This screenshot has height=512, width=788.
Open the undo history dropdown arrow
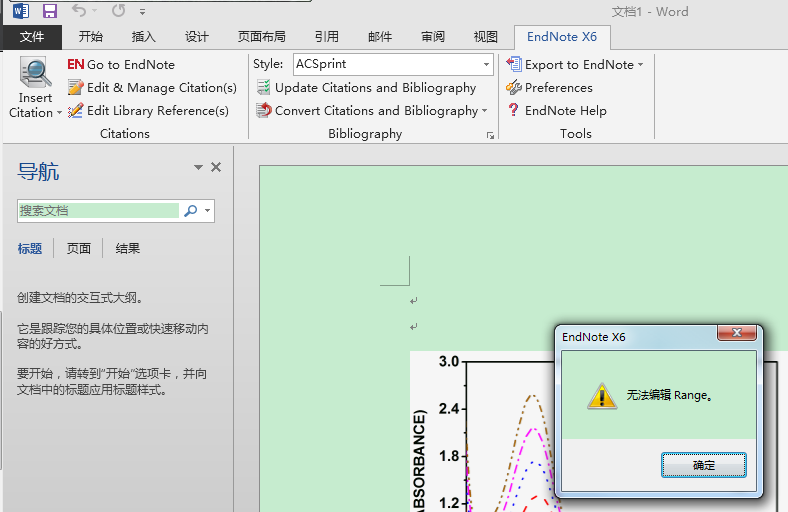pos(95,11)
